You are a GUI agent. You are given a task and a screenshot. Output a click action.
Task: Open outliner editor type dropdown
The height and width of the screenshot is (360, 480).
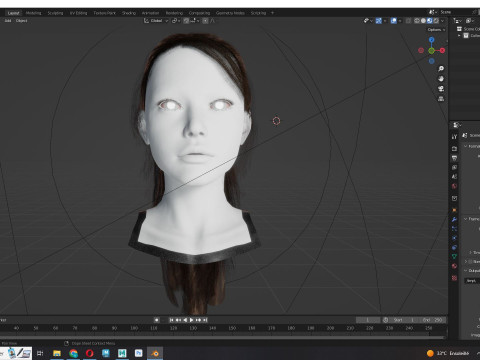pyautogui.click(x=458, y=21)
